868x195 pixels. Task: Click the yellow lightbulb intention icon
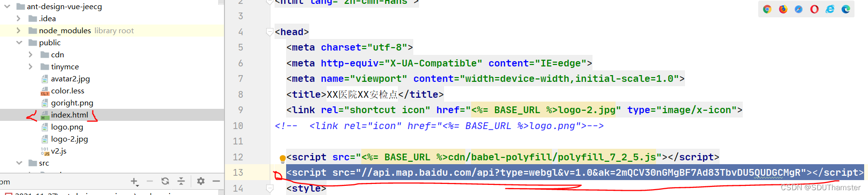(282, 158)
